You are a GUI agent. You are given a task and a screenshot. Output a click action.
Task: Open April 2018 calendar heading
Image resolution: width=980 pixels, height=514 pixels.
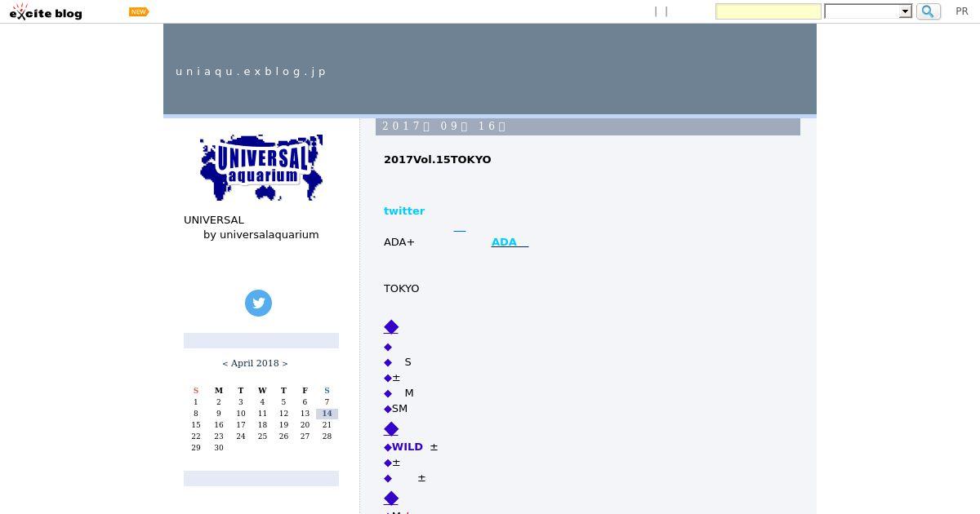tap(255, 363)
